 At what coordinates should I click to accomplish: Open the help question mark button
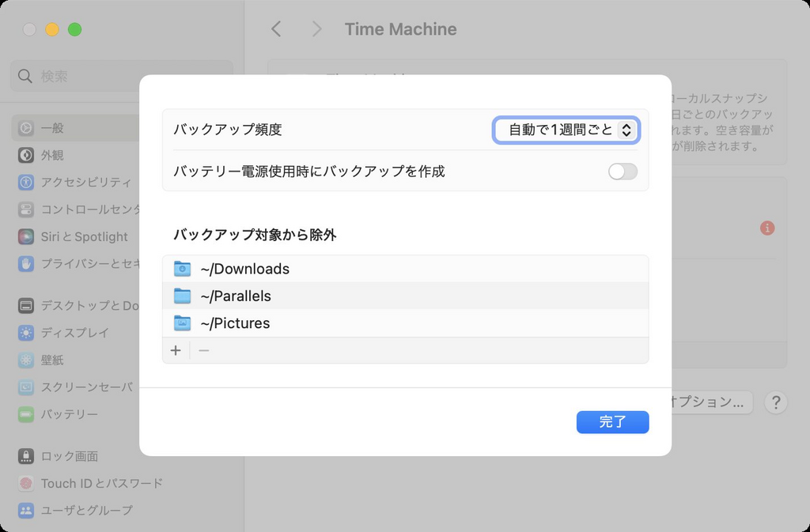point(775,402)
